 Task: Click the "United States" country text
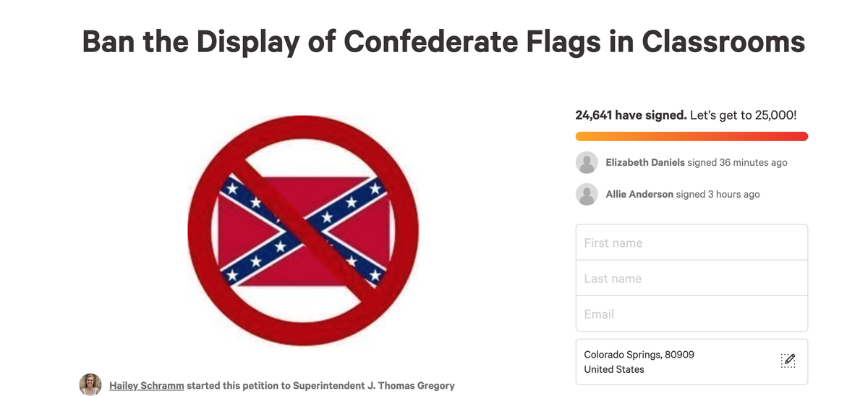pos(614,369)
